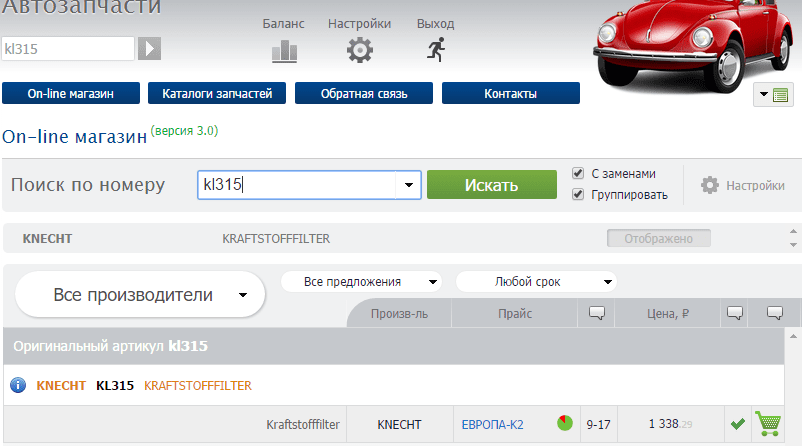
Task: Open the Все предложения dropdown
Action: pos(360,282)
